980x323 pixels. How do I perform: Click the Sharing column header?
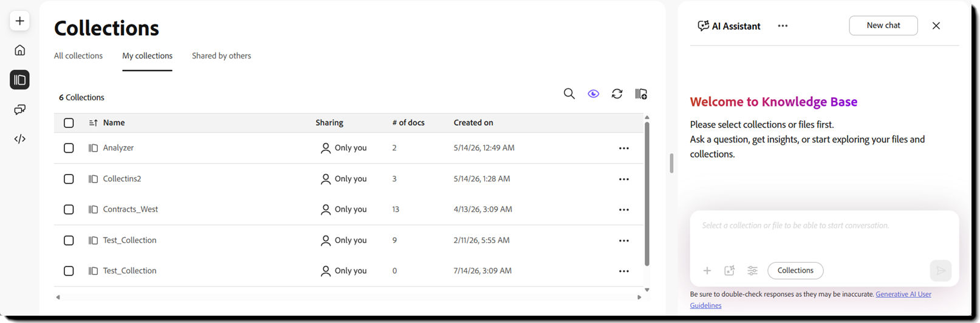tap(329, 123)
